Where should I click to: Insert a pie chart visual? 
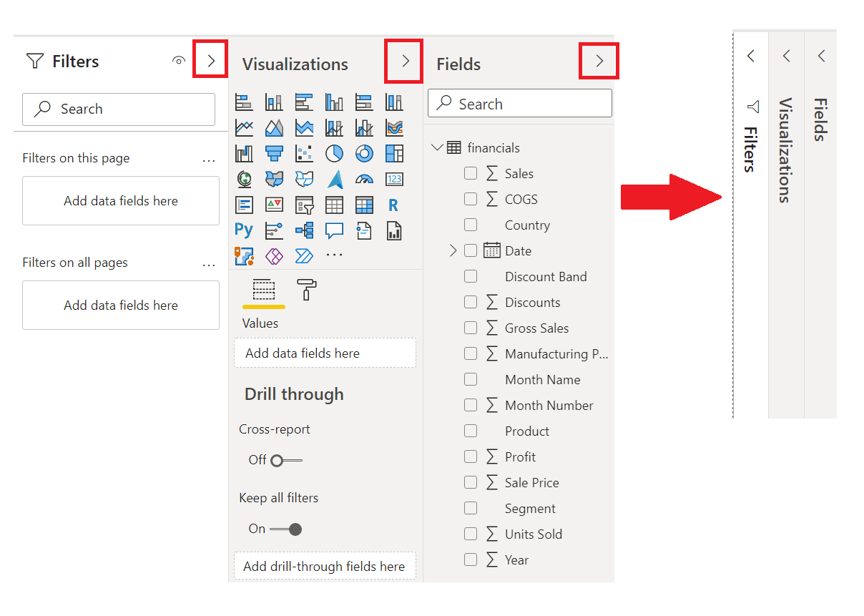point(334,154)
